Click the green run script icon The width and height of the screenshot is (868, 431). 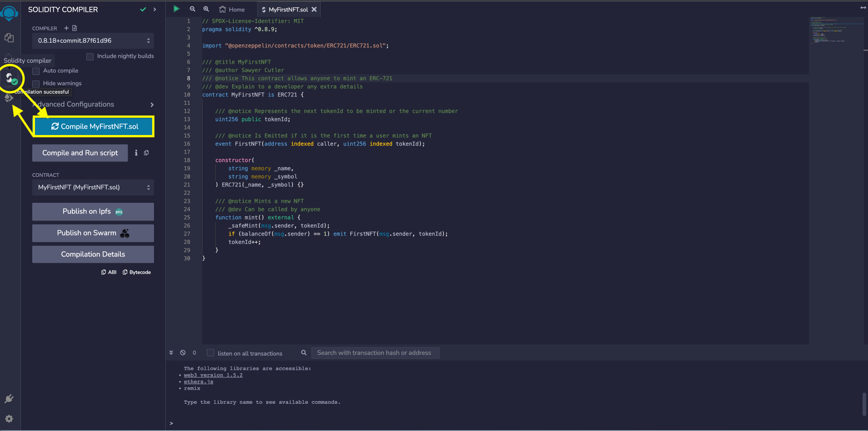pos(176,9)
